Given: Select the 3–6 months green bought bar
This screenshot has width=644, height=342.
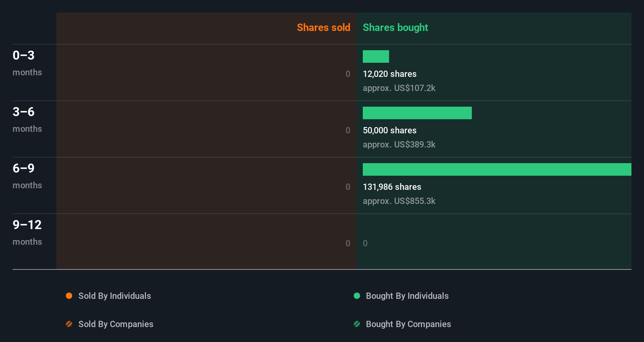Looking at the screenshot, I should [x=417, y=113].
